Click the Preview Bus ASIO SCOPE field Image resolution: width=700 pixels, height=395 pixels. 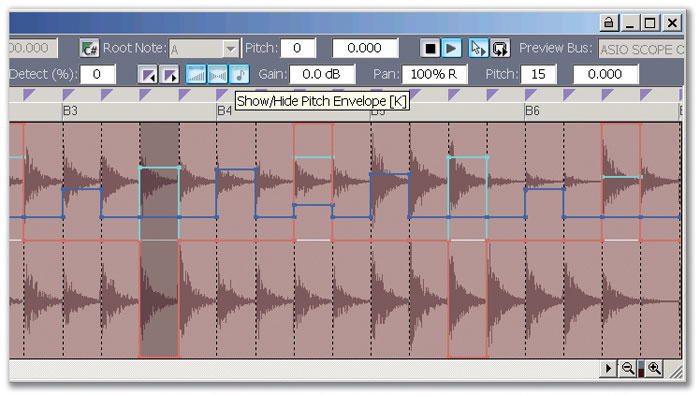pyautogui.click(x=641, y=49)
